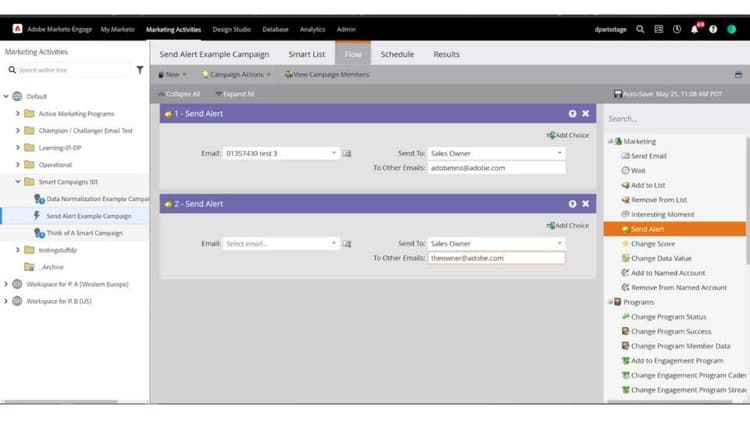Open help for step 2 Send Alert
The image size is (750, 421).
pyautogui.click(x=573, y=204)
